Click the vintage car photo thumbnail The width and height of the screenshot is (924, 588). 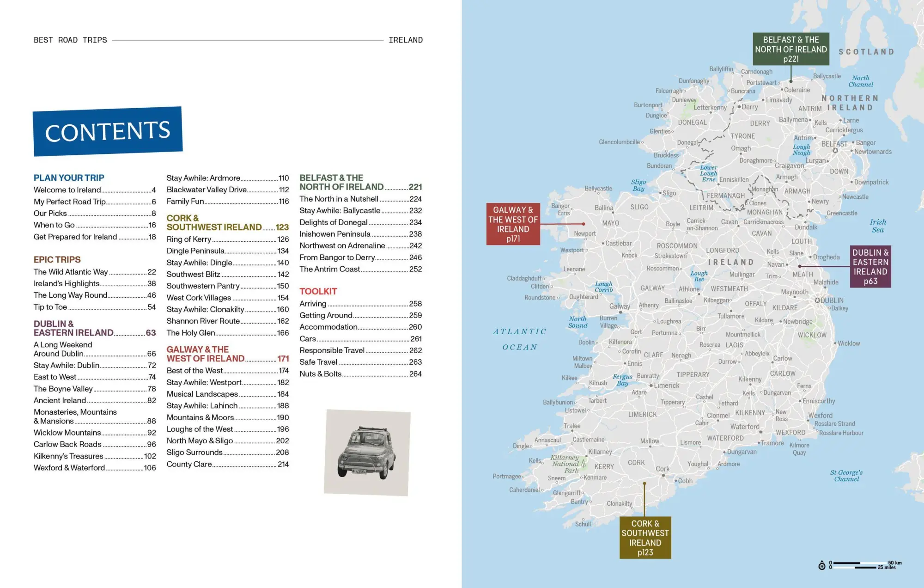(367, 453)
